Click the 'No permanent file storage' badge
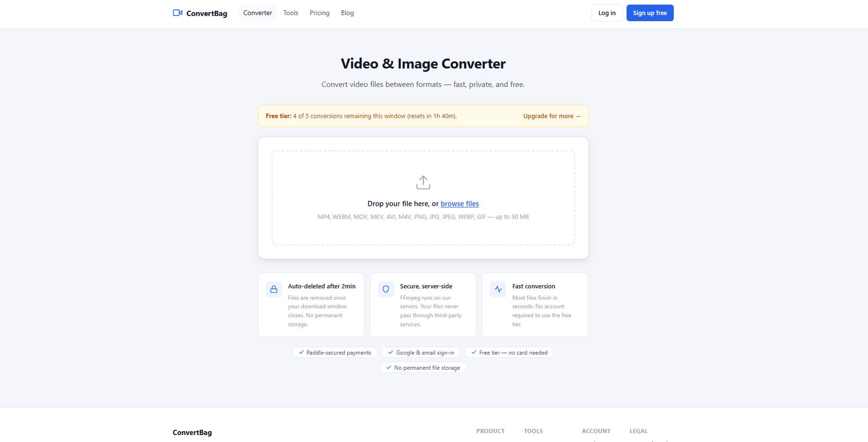868x442 pixels. 423,368
